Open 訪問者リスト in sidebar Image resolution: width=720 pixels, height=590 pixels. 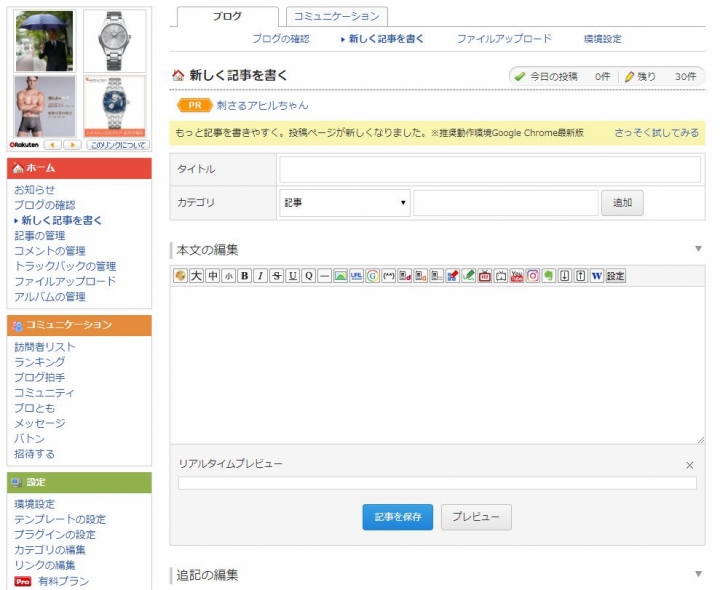pos(45,347)
